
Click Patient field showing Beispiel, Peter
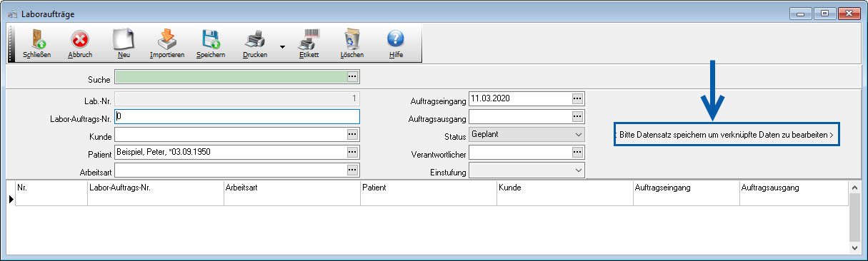(230, 152)
